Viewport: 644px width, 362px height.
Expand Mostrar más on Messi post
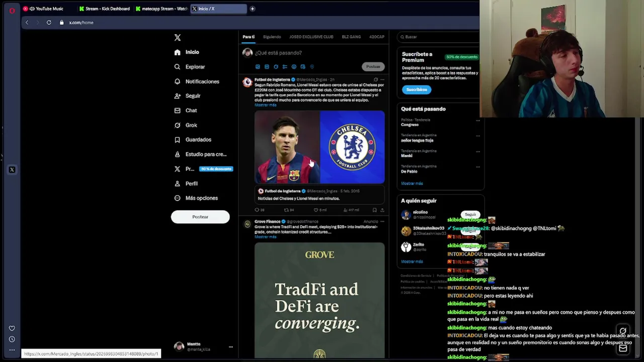(265, 105)
